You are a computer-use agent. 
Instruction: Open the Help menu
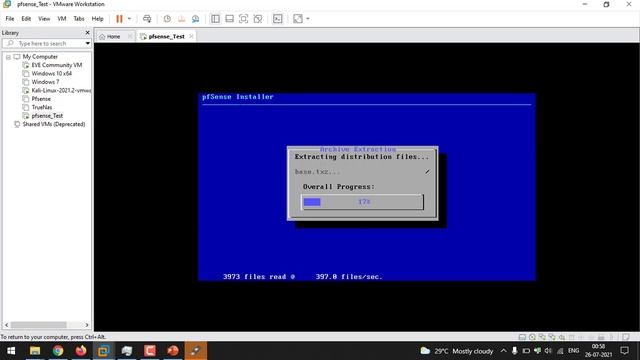(98, 19)
